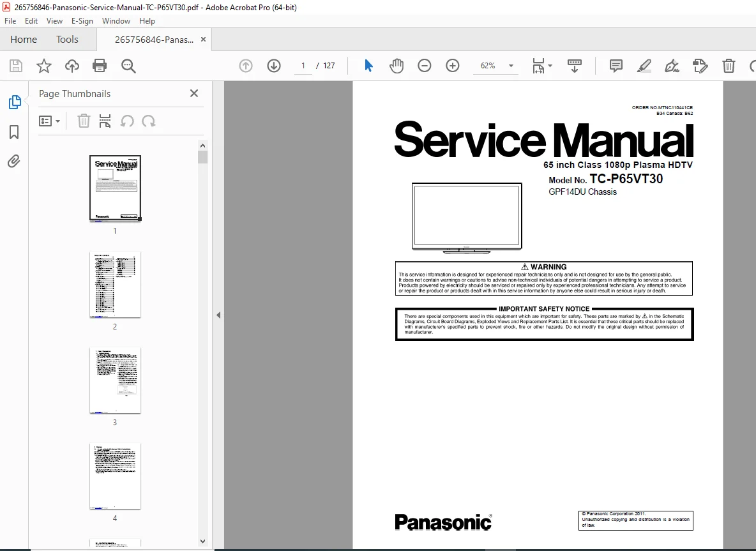Open the Sign document tool

(672, 66)
